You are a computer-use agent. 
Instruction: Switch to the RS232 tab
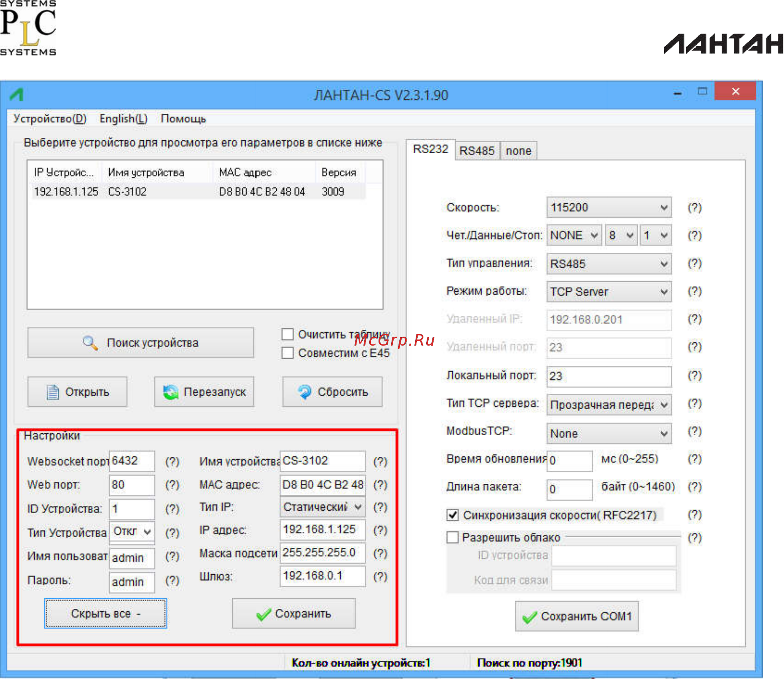[431, 149]
